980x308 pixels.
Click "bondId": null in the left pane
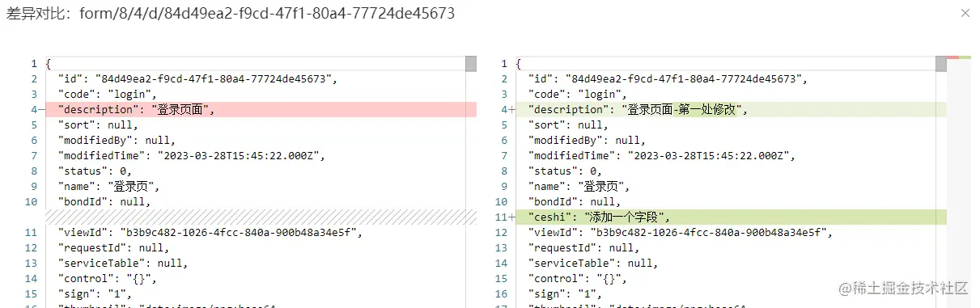pyautogui.click(x=104, y=201)
